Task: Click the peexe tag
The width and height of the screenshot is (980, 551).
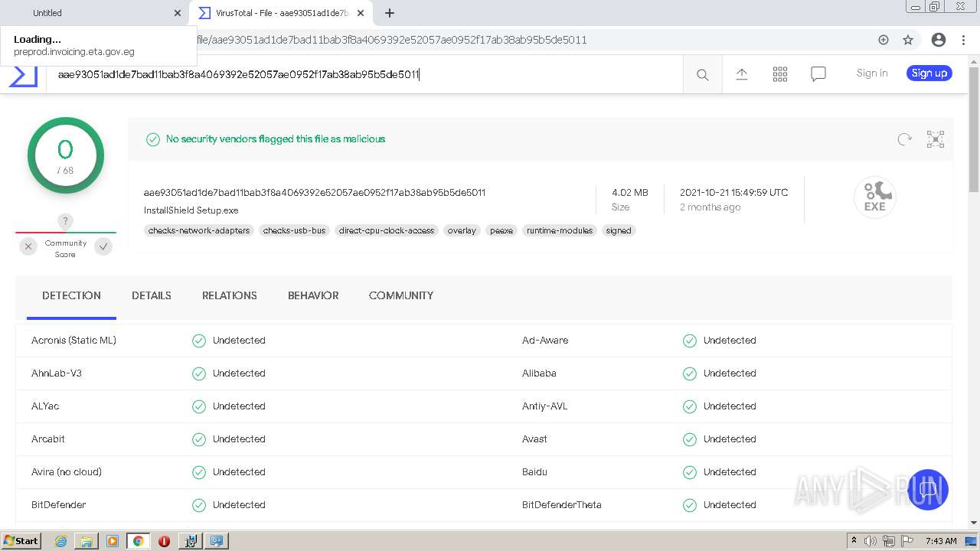Action: coord(501,230)
